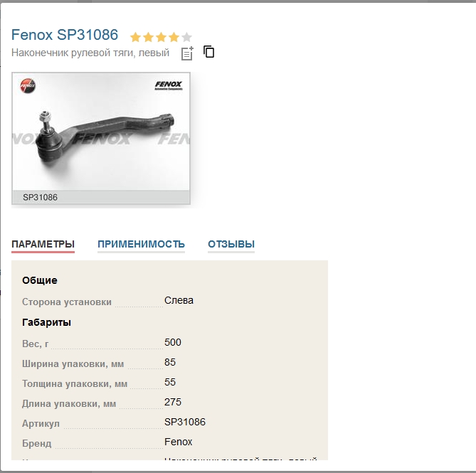Select the fourth rating star
The image size is (476, 473).
(x=174, y=37)
